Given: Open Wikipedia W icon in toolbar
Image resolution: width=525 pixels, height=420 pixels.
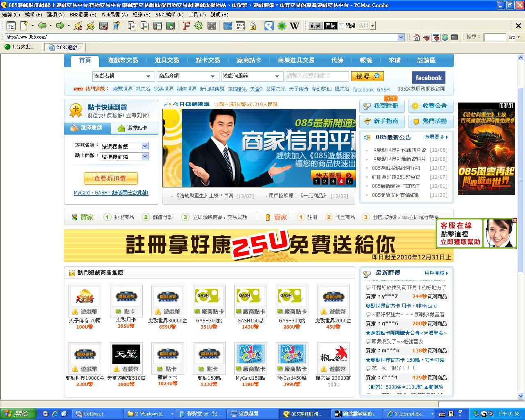Looking at the screenshot, I should tap(294, 26).
